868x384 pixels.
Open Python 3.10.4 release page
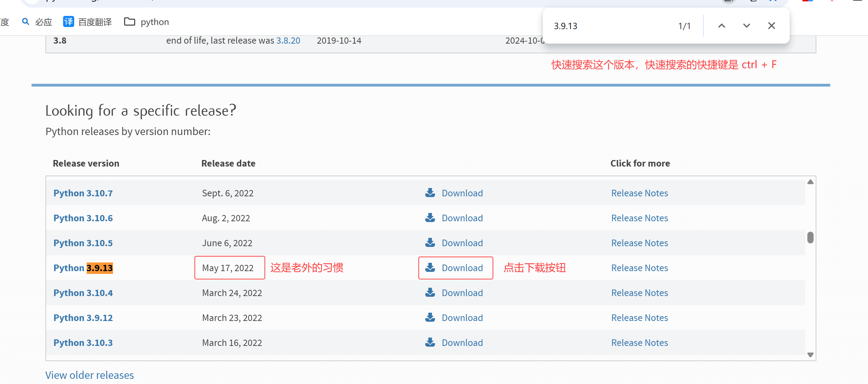click(83, 293)
